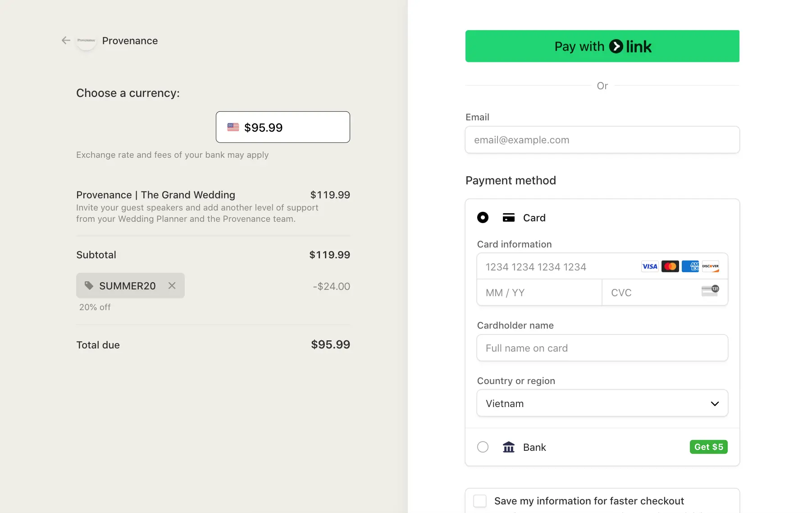This screenshot has width=812, height=513.
Task: Click the CVC hint card icon
Action: 710,291
